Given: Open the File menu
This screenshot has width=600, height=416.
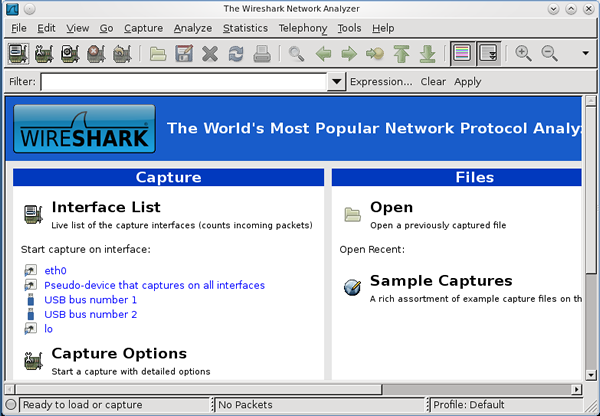Looking at the screenshot, I should click(x=19, y=28).
